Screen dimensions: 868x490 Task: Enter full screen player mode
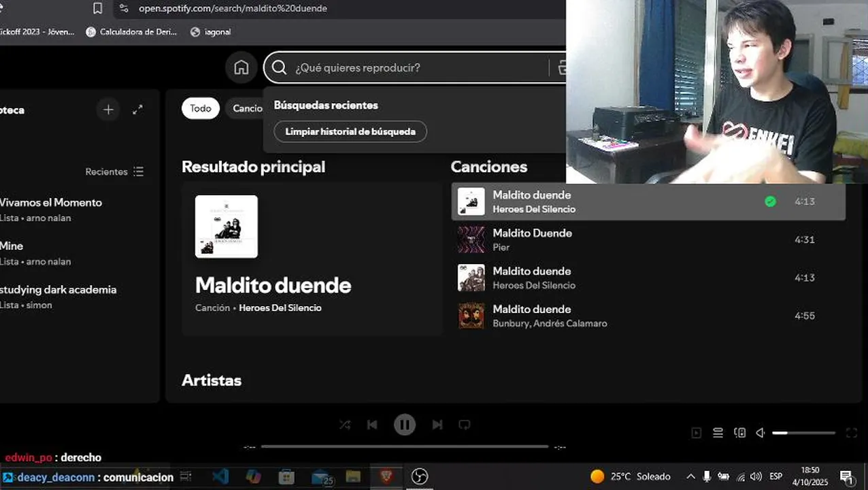tap(851, 433)
